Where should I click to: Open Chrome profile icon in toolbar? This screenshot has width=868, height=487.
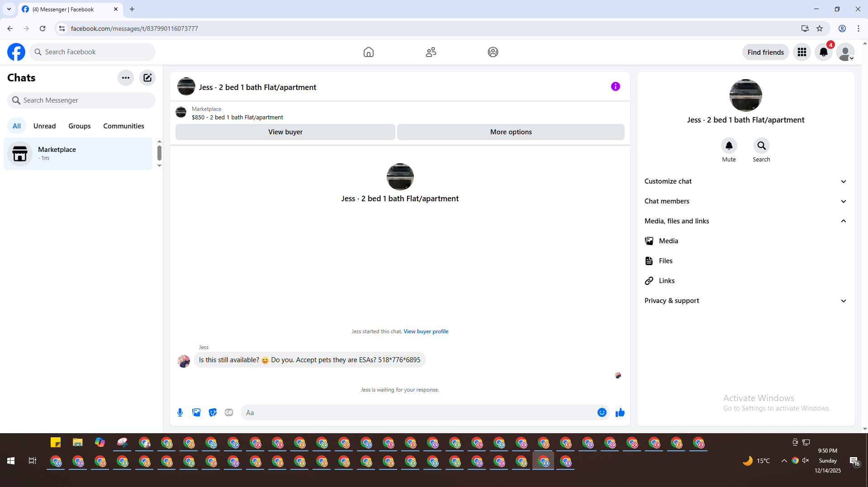842,28
